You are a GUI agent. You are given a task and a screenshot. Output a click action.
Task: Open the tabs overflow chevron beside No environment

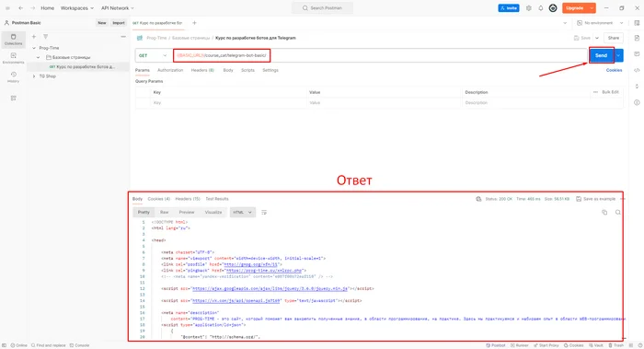[565, 23]
